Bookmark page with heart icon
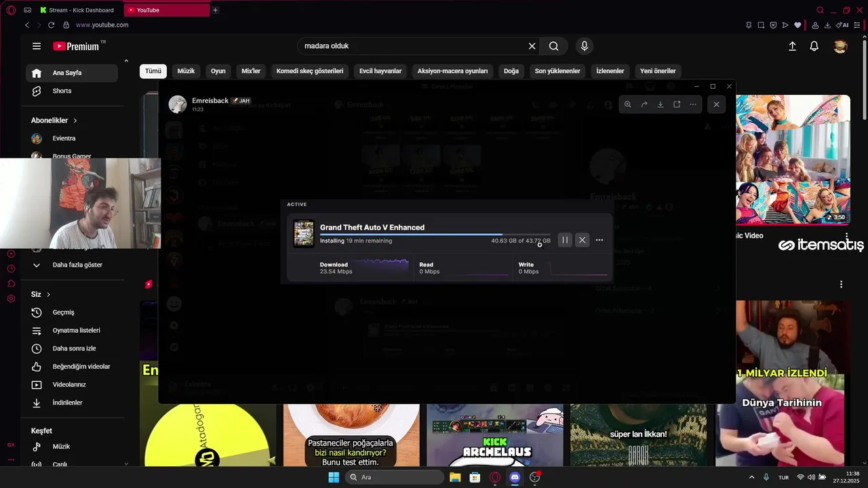Screen dimensions: 868x488 click(797, 25)
